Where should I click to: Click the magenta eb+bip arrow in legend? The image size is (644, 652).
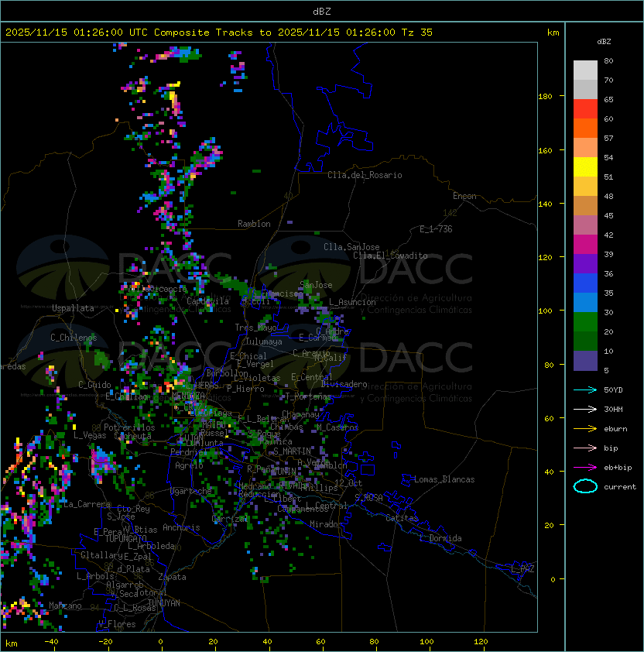[585, 468]
